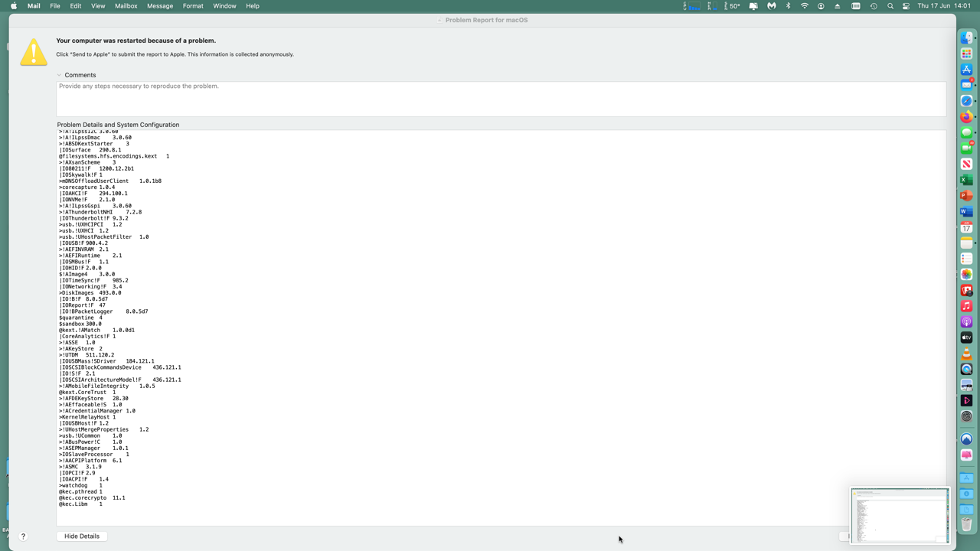Click the '$sandbox 300.0' line

coord(80,324)
